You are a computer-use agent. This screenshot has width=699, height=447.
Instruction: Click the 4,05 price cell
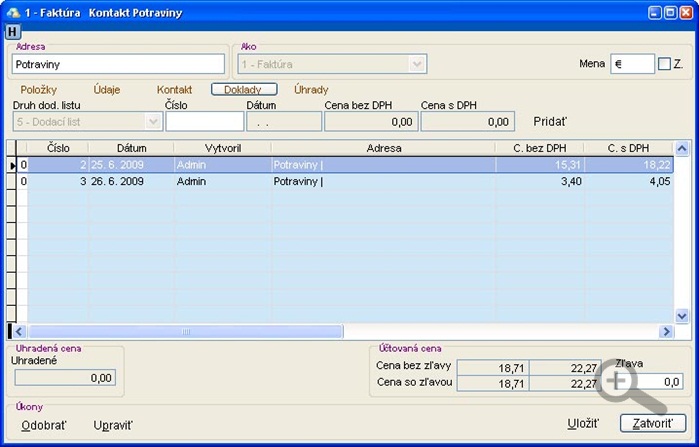pos(629,181)
